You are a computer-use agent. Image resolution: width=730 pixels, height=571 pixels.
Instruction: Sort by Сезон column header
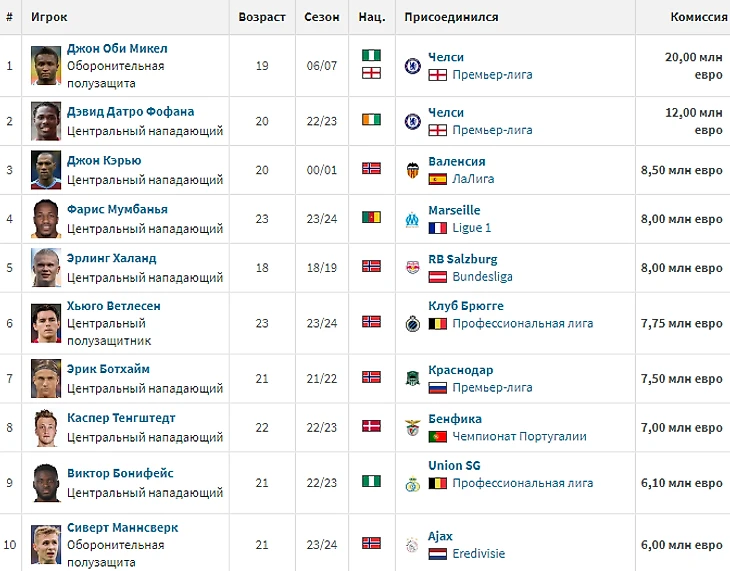[x=322, y=18]
